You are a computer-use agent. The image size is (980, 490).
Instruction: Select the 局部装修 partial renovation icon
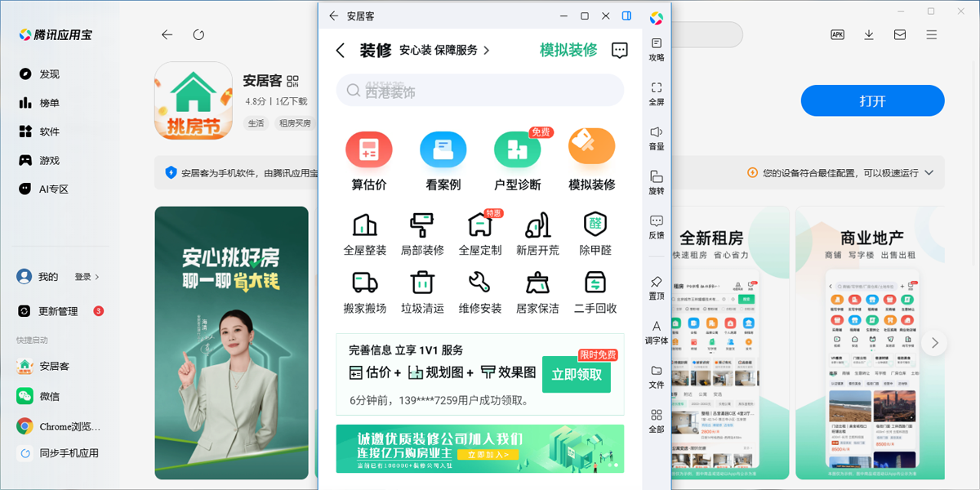[422, 225]
